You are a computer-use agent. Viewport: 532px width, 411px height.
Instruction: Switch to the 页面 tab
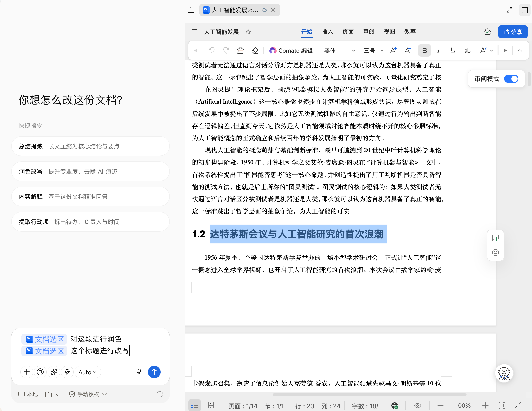click(348, 32)
